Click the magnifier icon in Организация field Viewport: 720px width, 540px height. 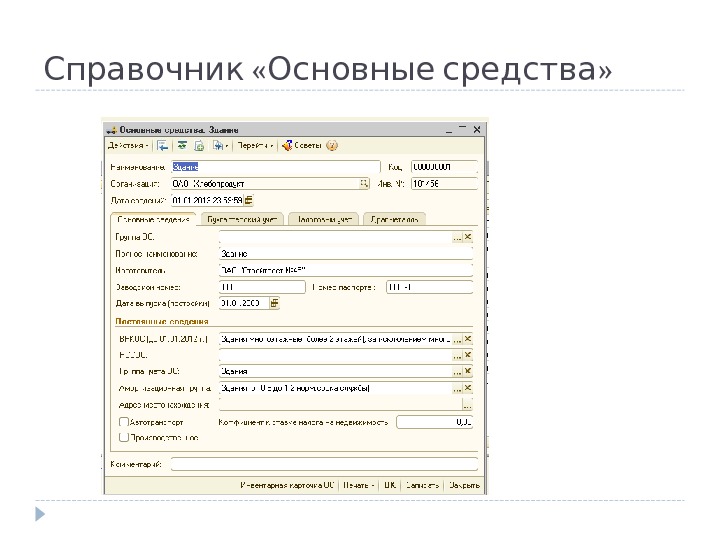tap(364, 184)
